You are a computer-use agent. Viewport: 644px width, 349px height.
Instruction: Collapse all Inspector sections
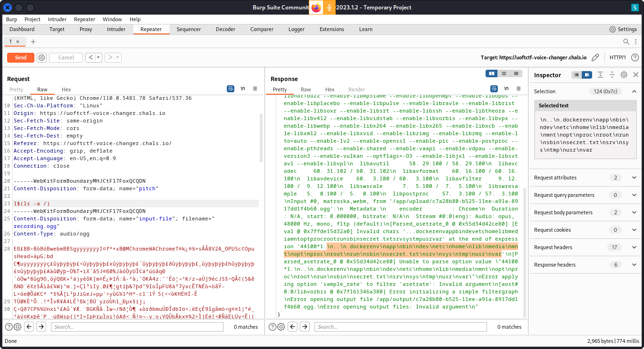[x=612, y=75]
